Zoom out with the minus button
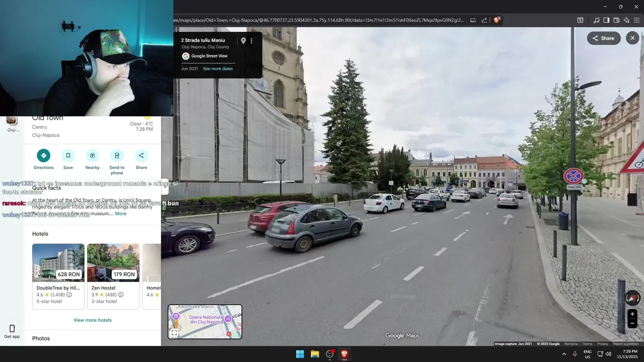 (x=632, y=324)
